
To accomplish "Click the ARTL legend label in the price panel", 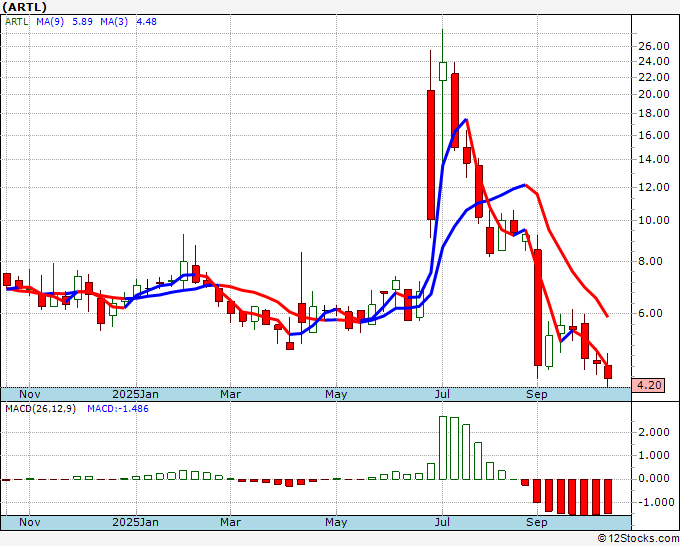I will pos(17,21).
